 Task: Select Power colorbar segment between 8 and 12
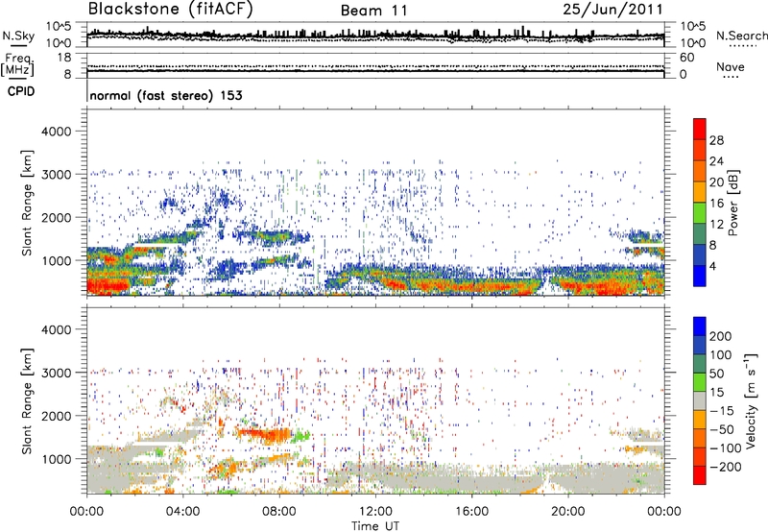pos(700,234)
